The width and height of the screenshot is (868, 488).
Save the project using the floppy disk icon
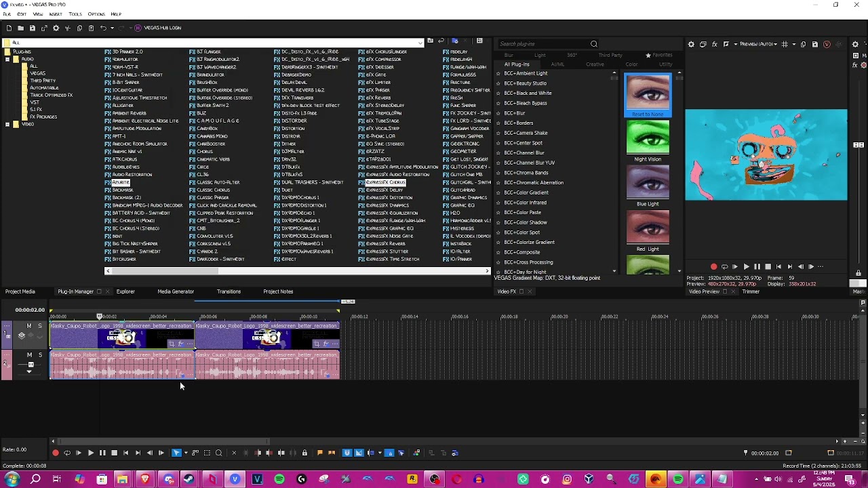[x=32, y=28]
